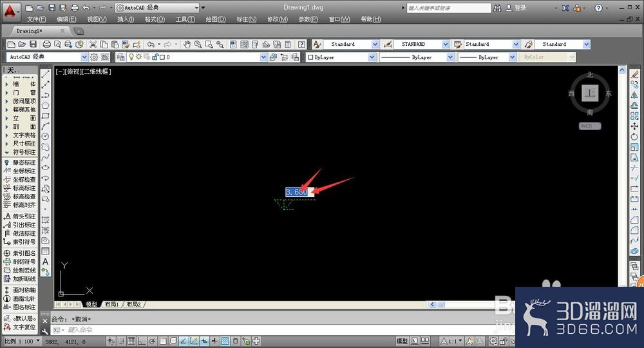Viewport: 644px width, 348px height.
Task: Toggle layer 0 lock icon
Action: tap(155, 57)
